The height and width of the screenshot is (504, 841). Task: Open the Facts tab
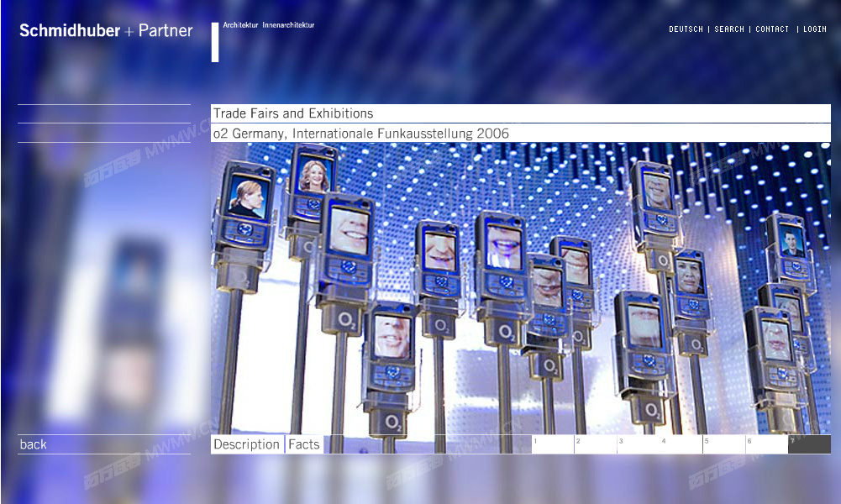pos(304,444)
